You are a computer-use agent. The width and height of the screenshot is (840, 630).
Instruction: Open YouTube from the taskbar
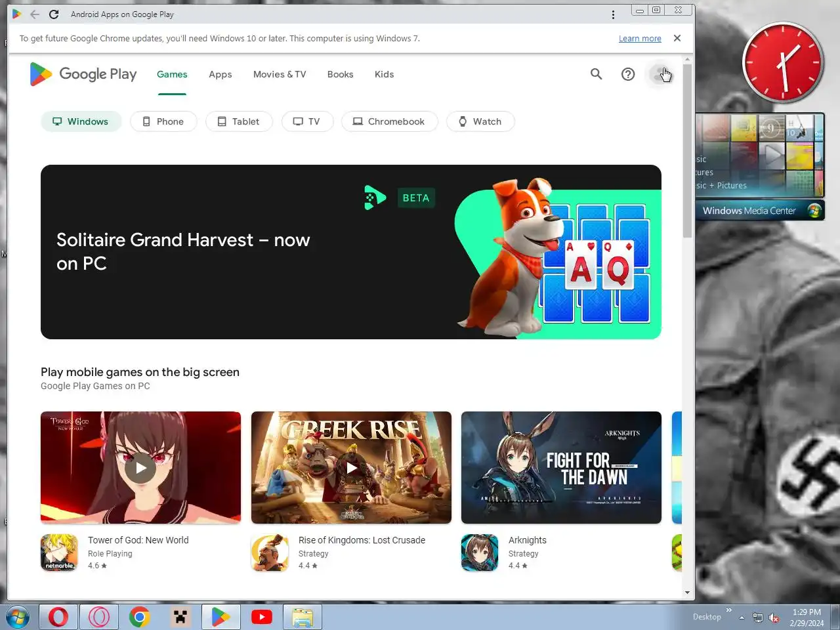coord(262,618)
